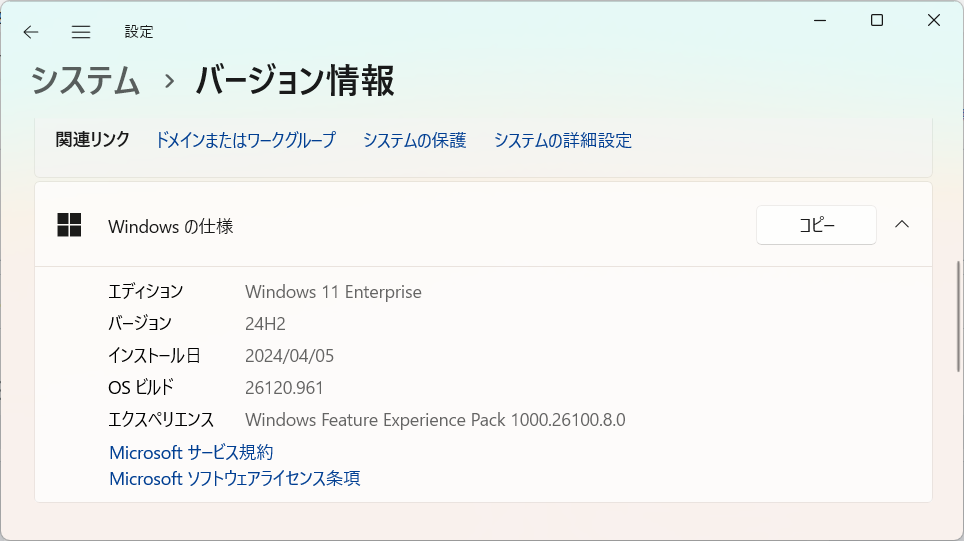Go back with the arrow icon
The image size is (964, 541).
point(31,32)
